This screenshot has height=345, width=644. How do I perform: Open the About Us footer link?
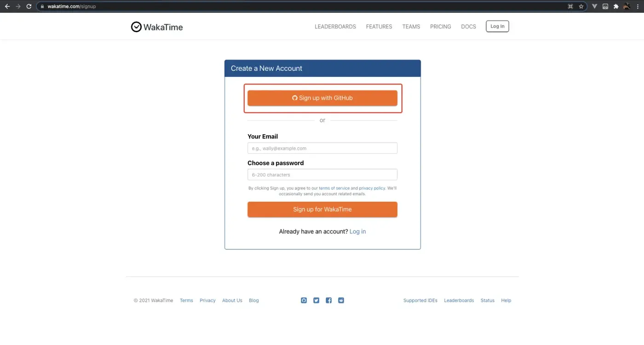coord(232,300)
